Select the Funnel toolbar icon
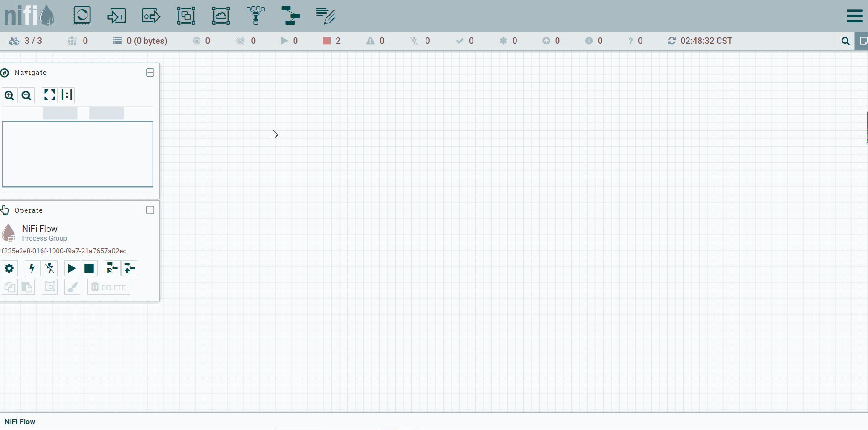This screenshot has width=868, height=430. [256, 16]
